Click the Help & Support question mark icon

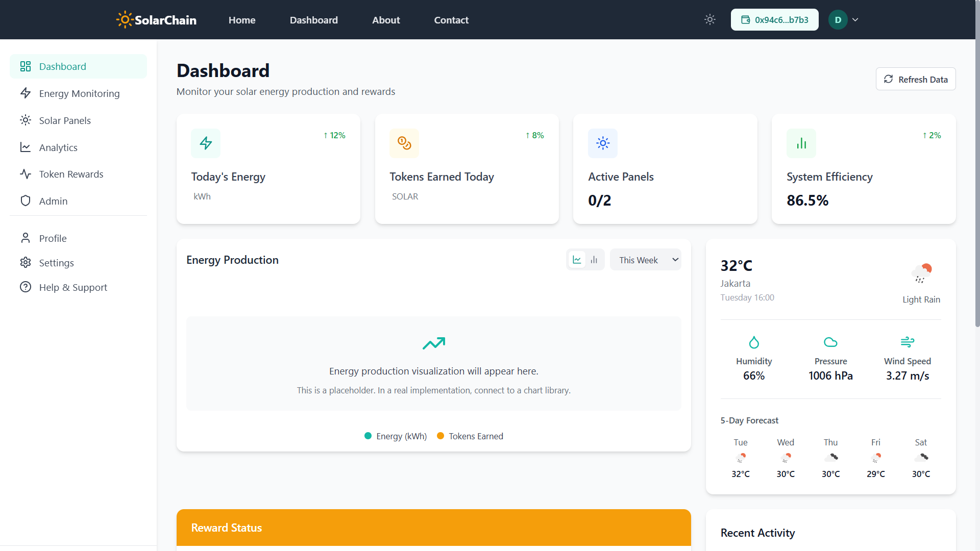click(26, 287)
